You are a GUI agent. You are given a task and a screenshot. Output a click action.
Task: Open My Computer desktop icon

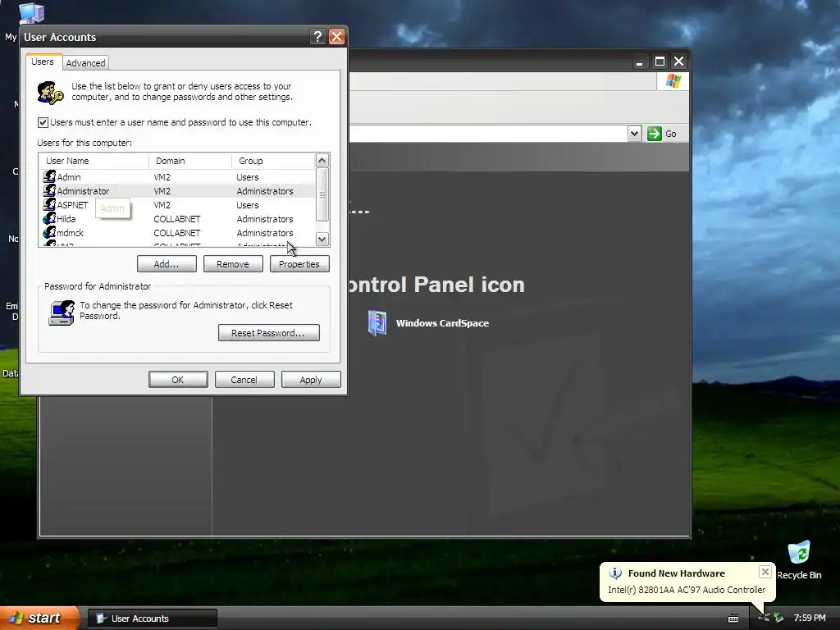tap(31, 13)
